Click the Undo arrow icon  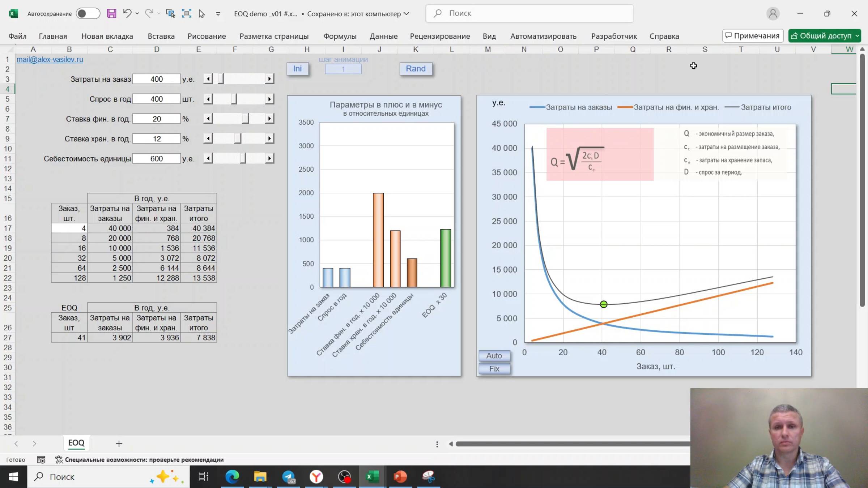(127, 14)
